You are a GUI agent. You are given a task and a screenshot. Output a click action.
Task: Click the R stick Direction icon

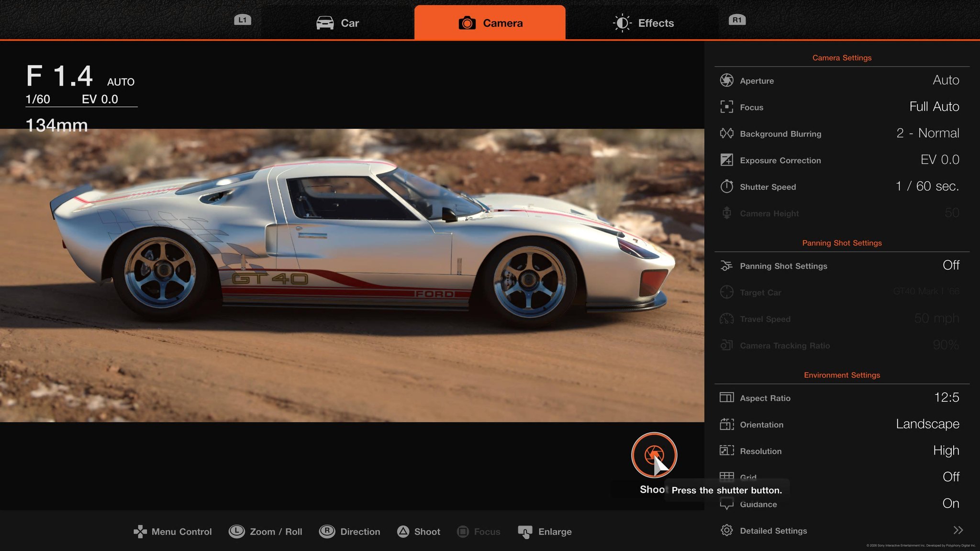(327, 531)
